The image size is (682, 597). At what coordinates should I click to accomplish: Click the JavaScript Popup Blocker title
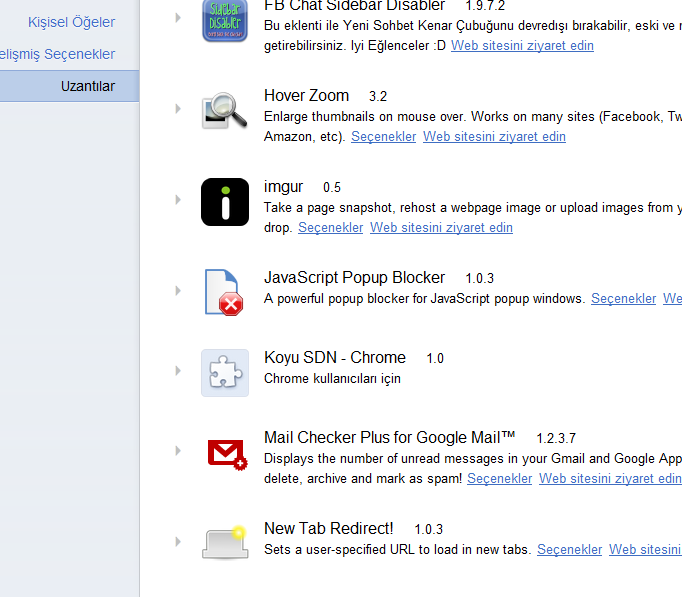click(x=354, y=277)
